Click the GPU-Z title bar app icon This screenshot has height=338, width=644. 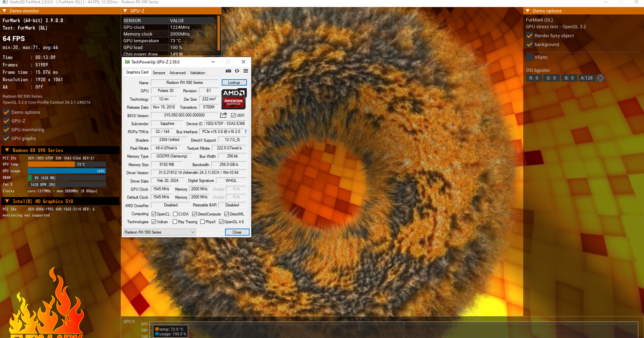point(127,62)
